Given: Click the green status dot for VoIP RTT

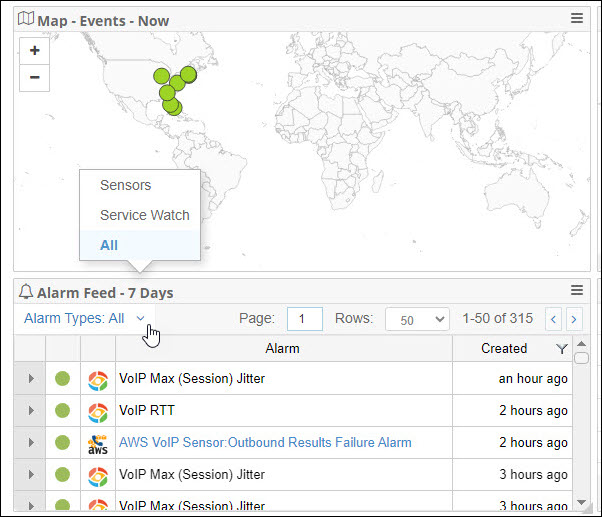Looking at the screenshot, I should (x=62, y=411).
